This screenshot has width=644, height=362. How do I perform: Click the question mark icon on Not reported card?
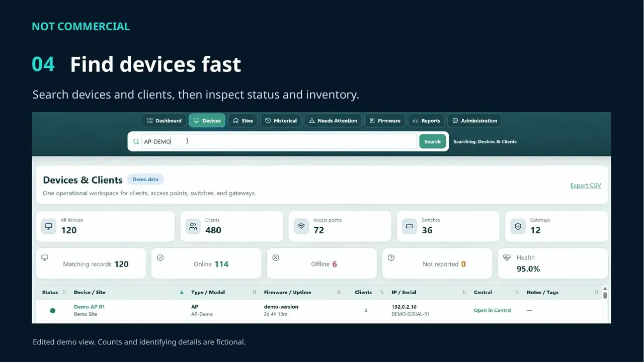(391, 257)
